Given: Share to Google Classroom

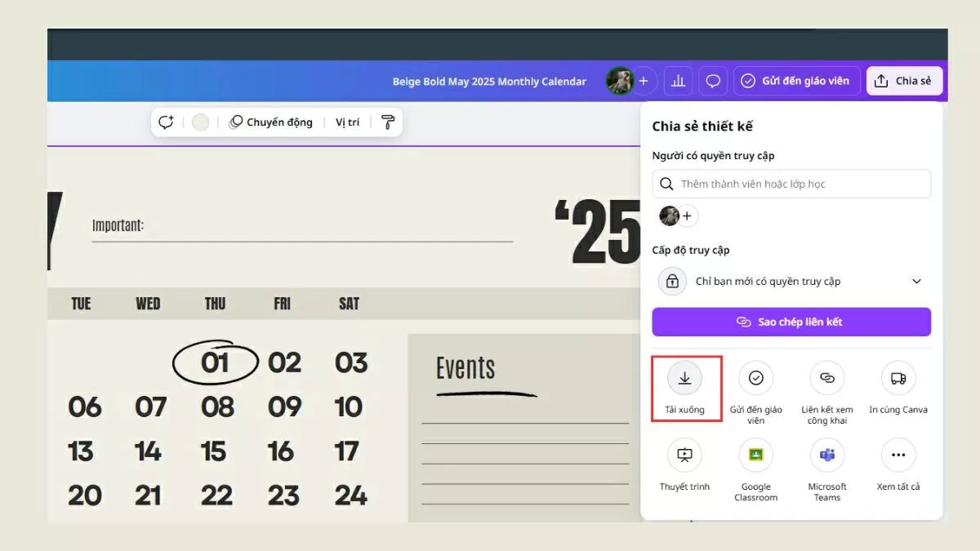Looking at the screenshot, I should tap(755, 455).
